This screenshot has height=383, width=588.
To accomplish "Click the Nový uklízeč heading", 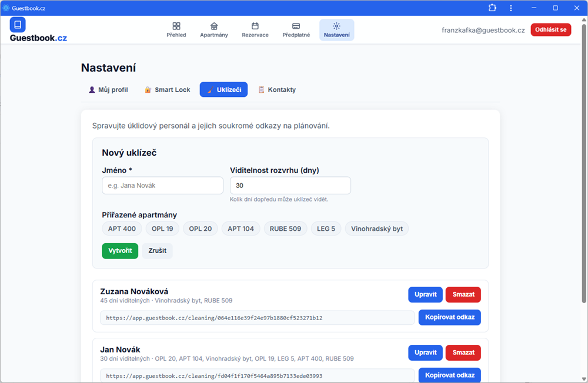I will (129, 153).
